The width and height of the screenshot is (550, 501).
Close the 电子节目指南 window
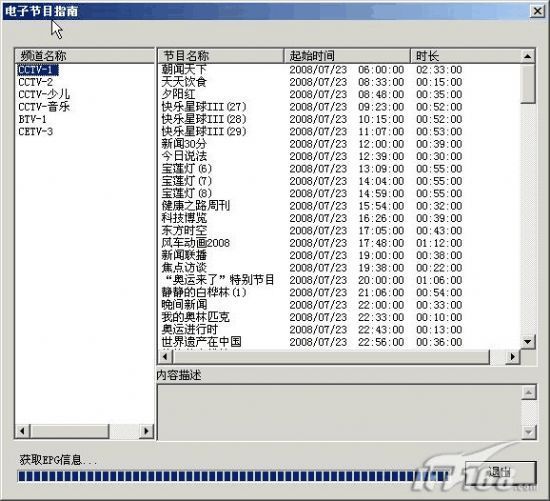point(537,11)
